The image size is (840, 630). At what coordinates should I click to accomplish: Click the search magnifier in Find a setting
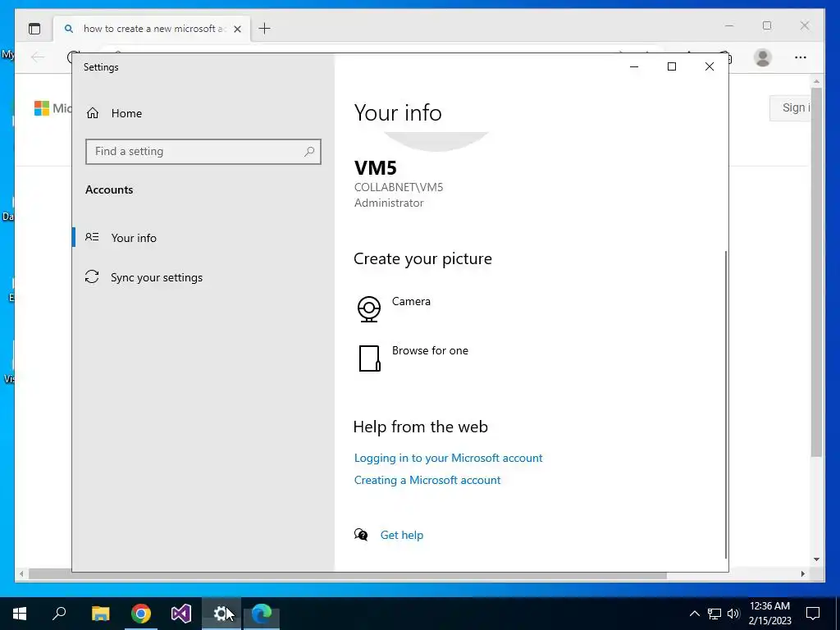click(x=309, y=152)
